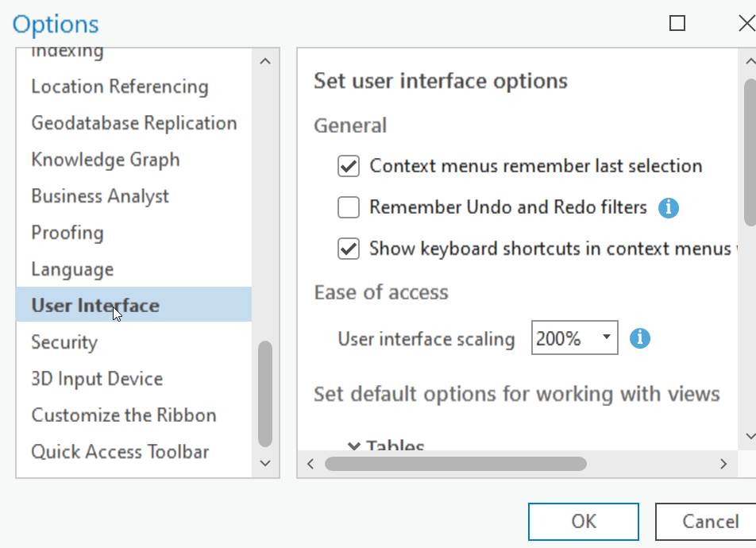Click info icon next to User interface scaling
The height and width of the screenshot is (548, 756).
(640, 339)
